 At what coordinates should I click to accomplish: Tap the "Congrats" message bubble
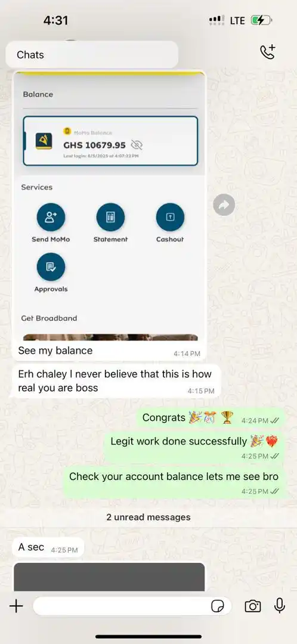[x=211, y=418]
